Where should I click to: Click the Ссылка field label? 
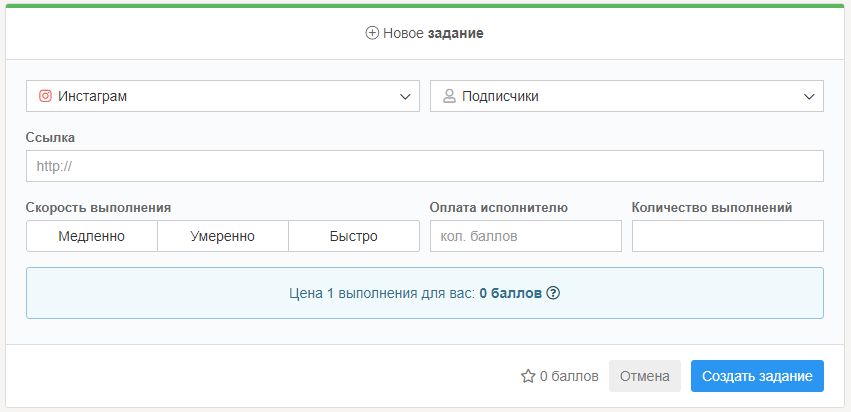(50, 137)
